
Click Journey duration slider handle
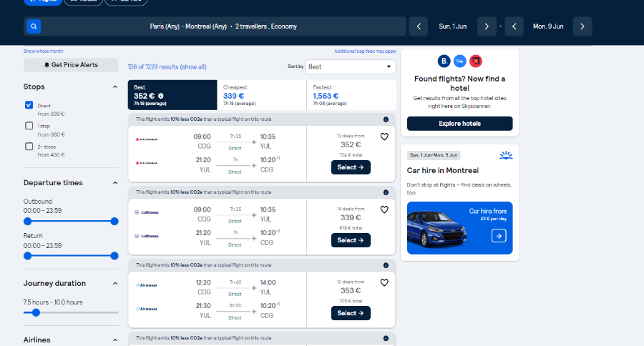[36, 312]
